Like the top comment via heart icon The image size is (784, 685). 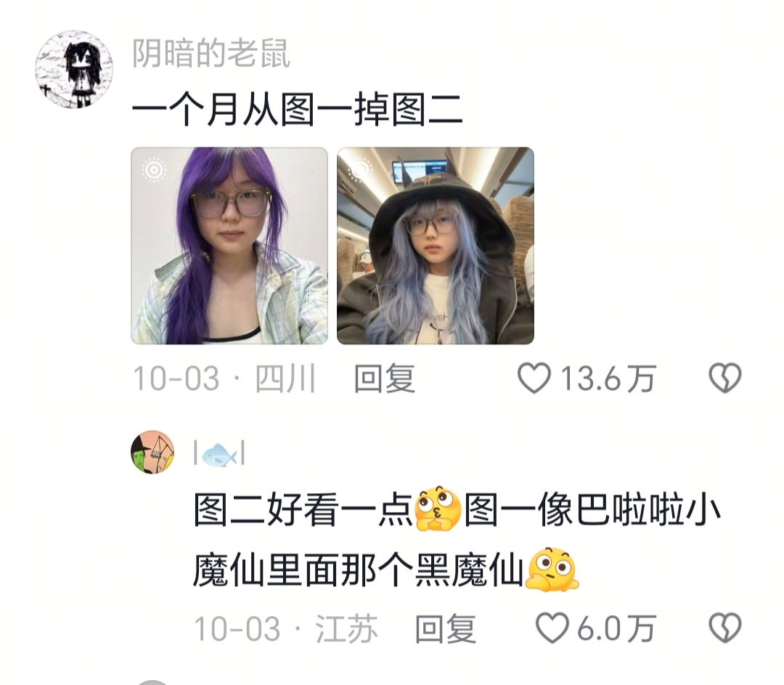[x=534, y=378]
